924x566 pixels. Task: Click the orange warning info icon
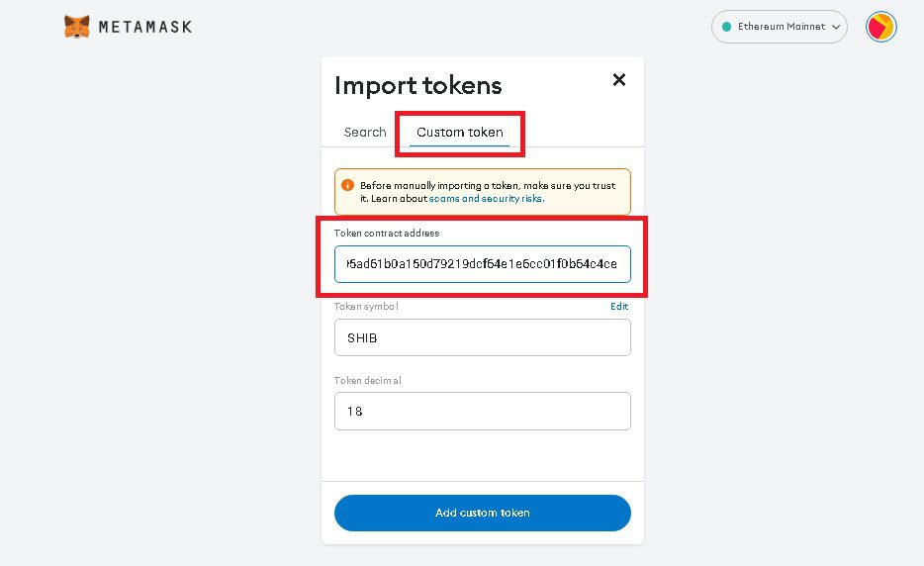(347, 185)
